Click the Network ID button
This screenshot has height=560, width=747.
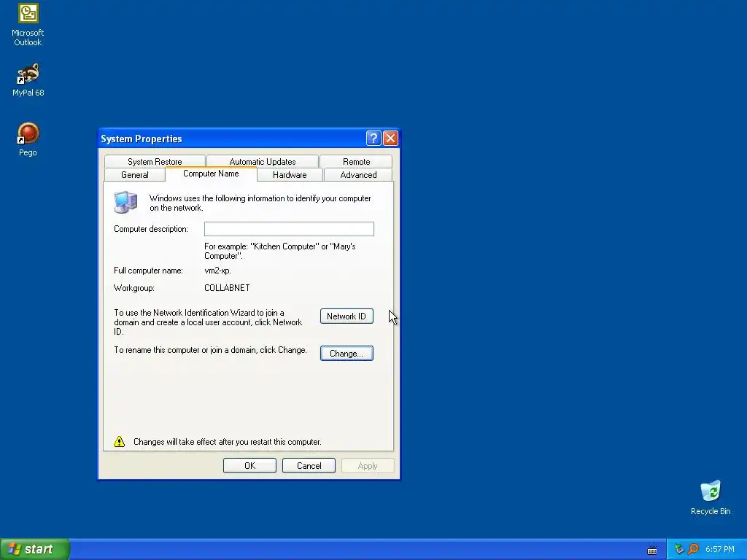point(347,316)
